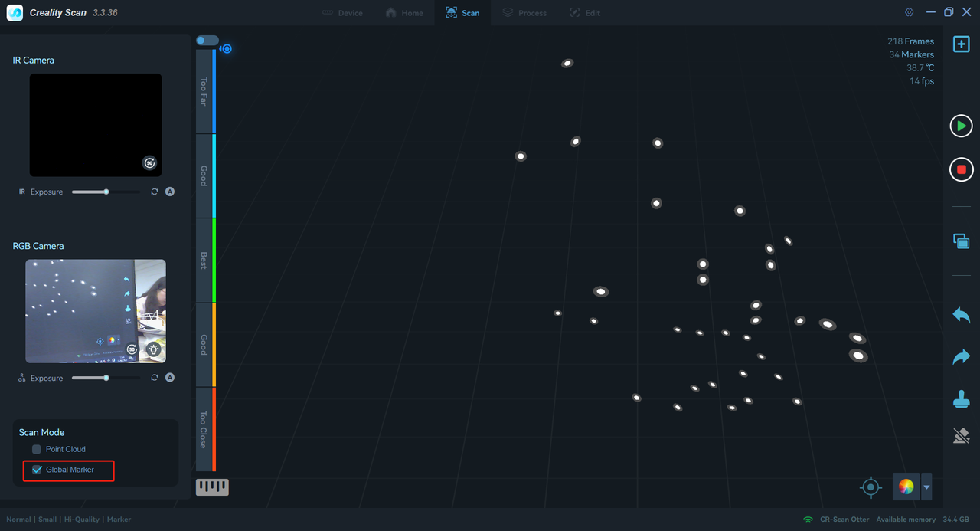Viewport: 980px width, 531px height.
Task: Reset the RGB exposure with refresh icon
Action: click(x=155, y=378)
